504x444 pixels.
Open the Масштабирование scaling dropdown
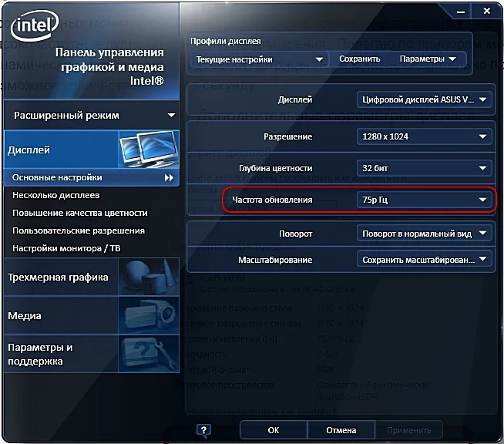(x=423, y=260)
